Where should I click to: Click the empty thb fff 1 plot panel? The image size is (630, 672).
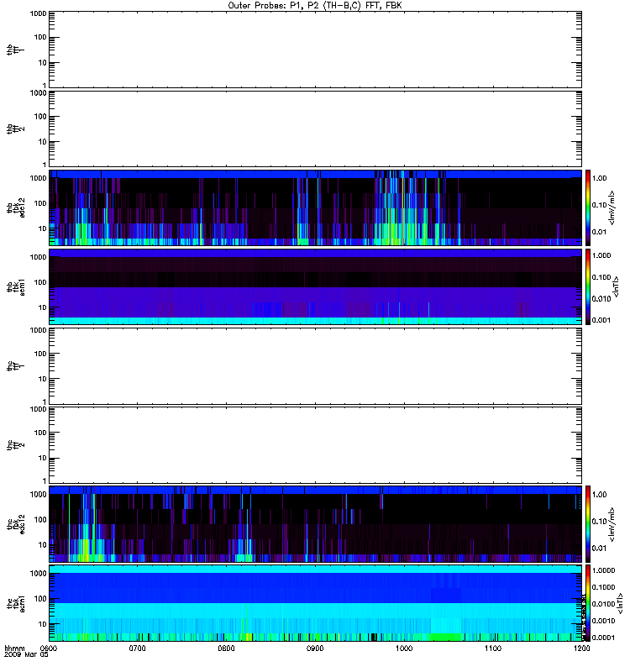[316, 50]
